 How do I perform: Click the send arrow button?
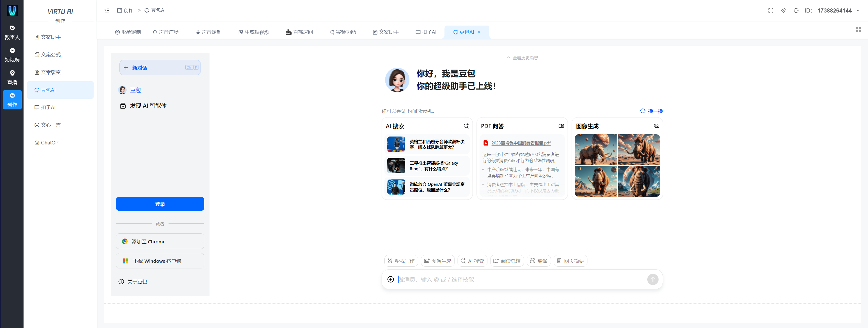click(x=653, y=279)
